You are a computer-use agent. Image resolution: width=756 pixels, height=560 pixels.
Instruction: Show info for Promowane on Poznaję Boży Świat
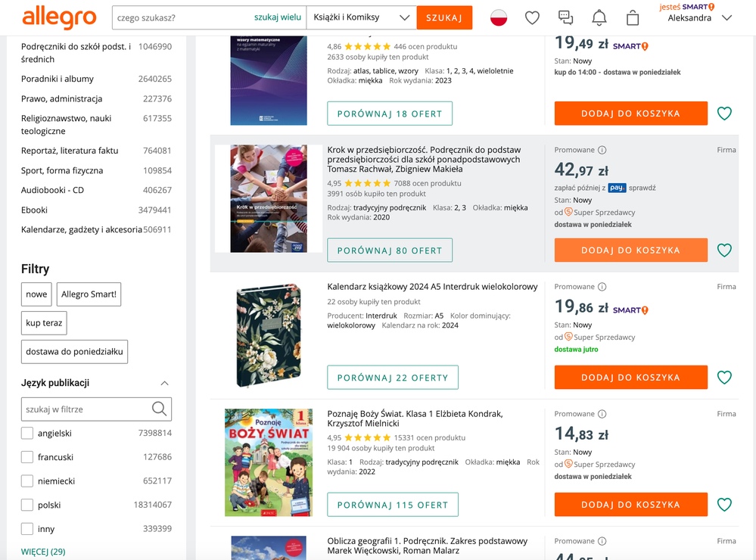[x=602, y=414]
